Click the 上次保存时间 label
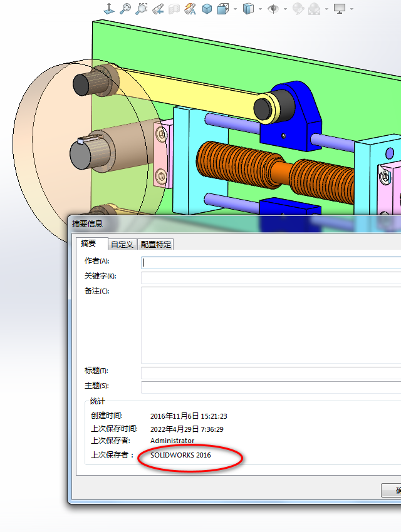 (x=114, y=429)
